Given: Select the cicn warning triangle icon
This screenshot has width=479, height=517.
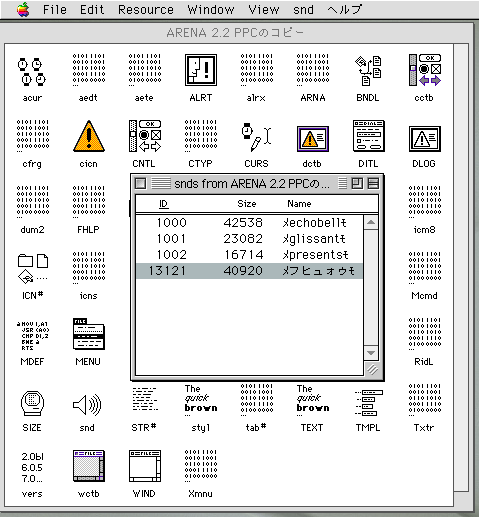Looking at the screenshot, I should (x=89, y=136).
